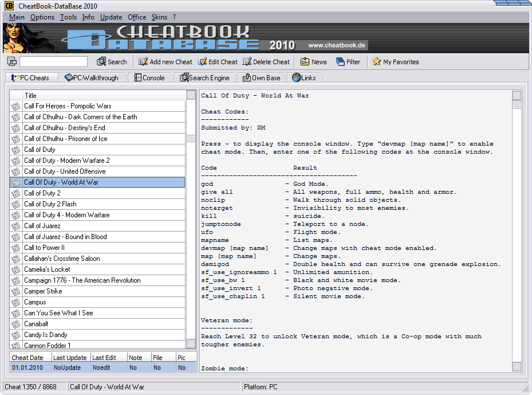Click the Search toolbar button

click(x=112, y=62)
